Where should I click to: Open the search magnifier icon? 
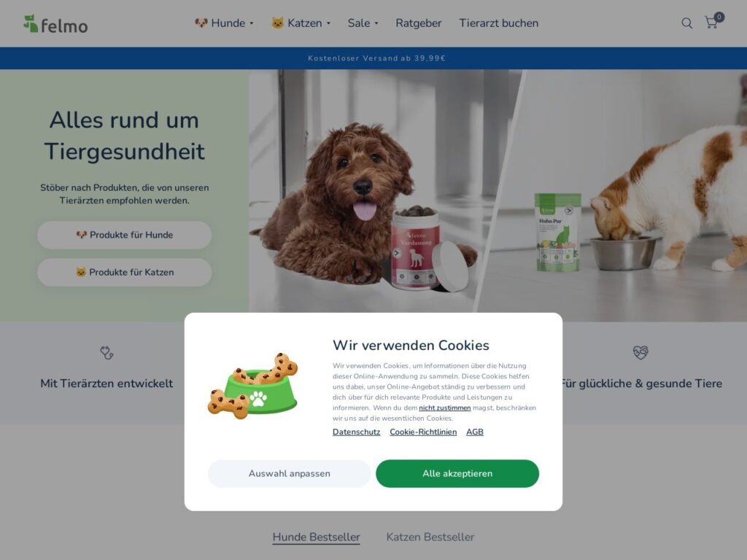686,23
